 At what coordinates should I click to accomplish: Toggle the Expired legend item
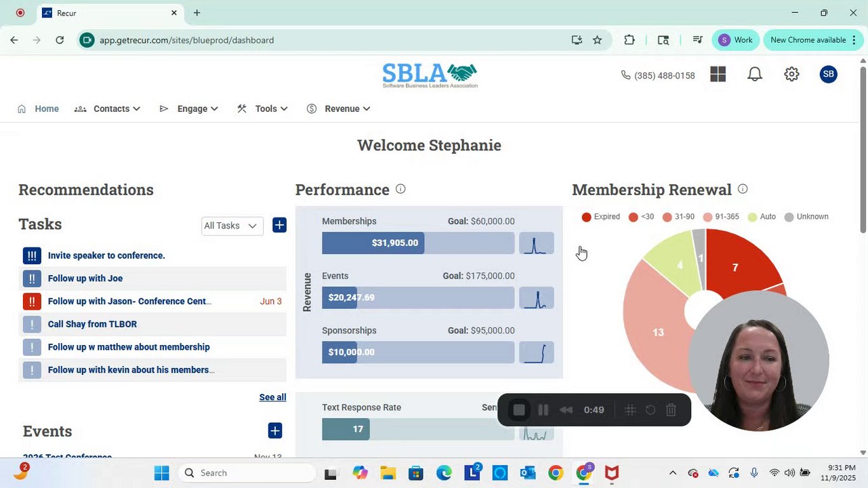(x=601, y=217)
